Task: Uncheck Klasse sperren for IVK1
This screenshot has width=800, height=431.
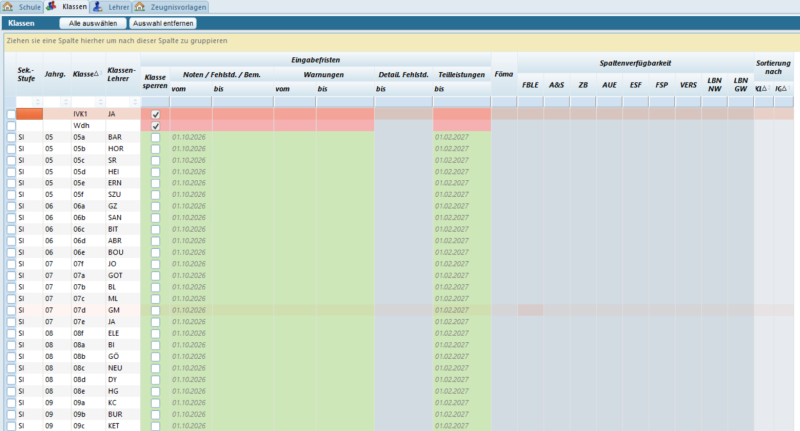Action: 156,115
